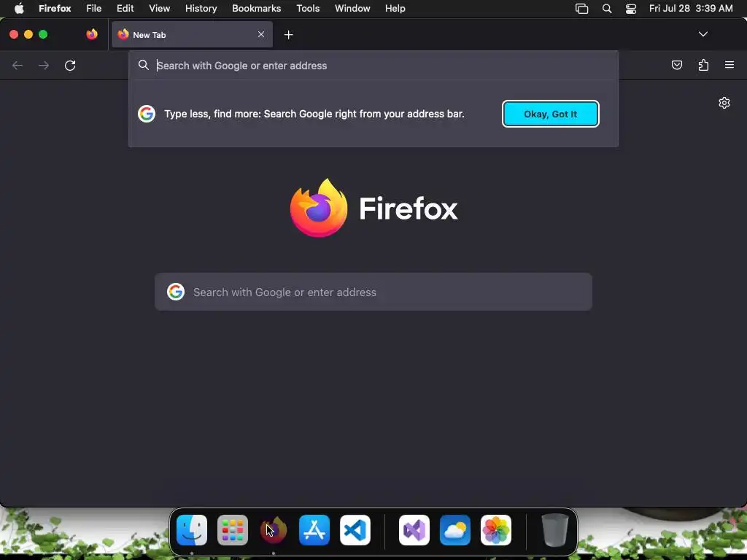Open App Store from the Dock
This screenshot has width=747, height=560.
tap(314, 529)
